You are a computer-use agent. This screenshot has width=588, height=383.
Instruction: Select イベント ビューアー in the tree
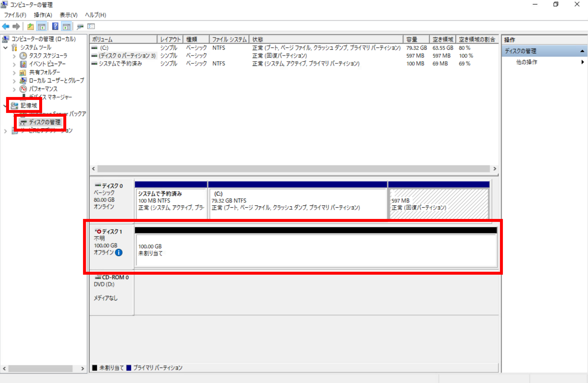coord(47,64)
